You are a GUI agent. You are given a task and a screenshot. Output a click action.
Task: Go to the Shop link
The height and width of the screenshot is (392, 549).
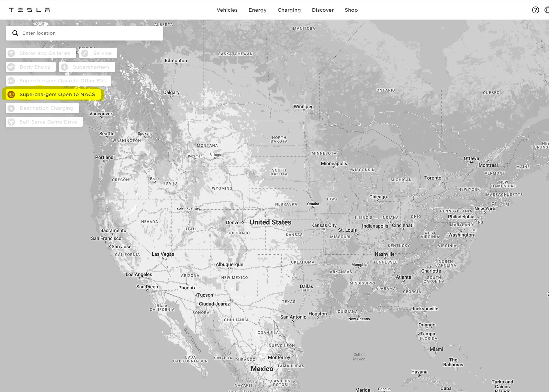coord(351,10)
